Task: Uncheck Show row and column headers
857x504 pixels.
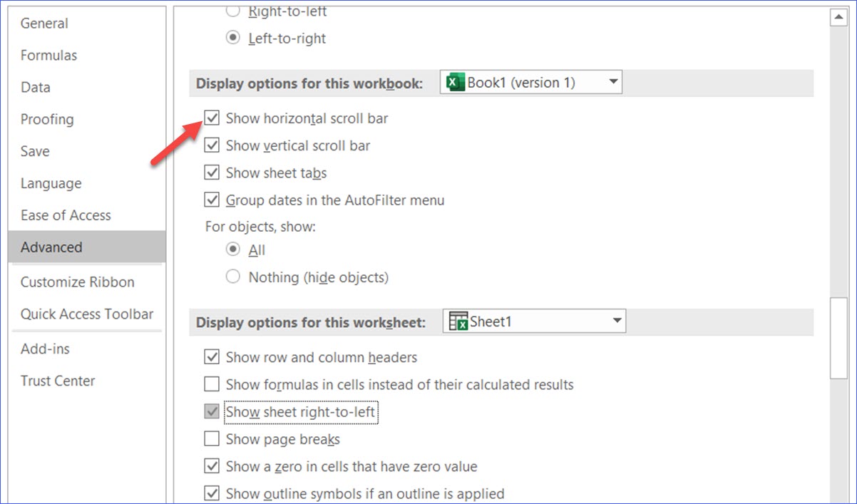Action: pyautogui.click(x=212, y=357)
